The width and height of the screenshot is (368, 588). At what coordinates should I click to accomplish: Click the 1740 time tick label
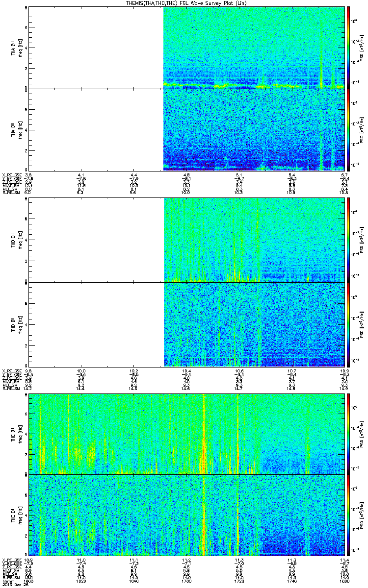[x=291, y=580]
